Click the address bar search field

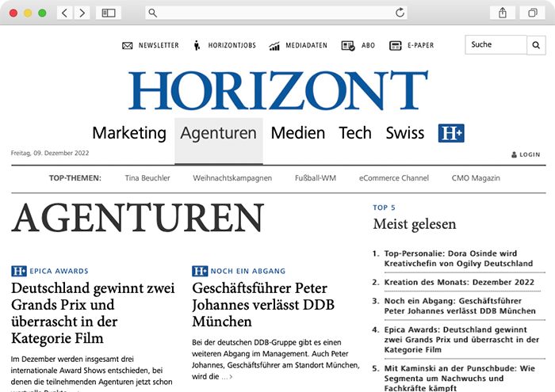tap(276, 13)
